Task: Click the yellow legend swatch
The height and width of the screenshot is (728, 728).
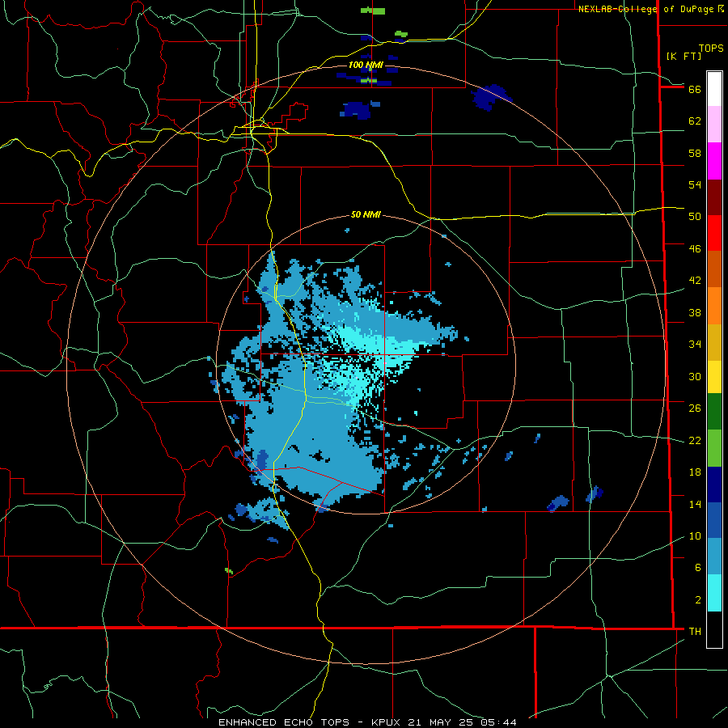Action: click(x=714, y=377)
